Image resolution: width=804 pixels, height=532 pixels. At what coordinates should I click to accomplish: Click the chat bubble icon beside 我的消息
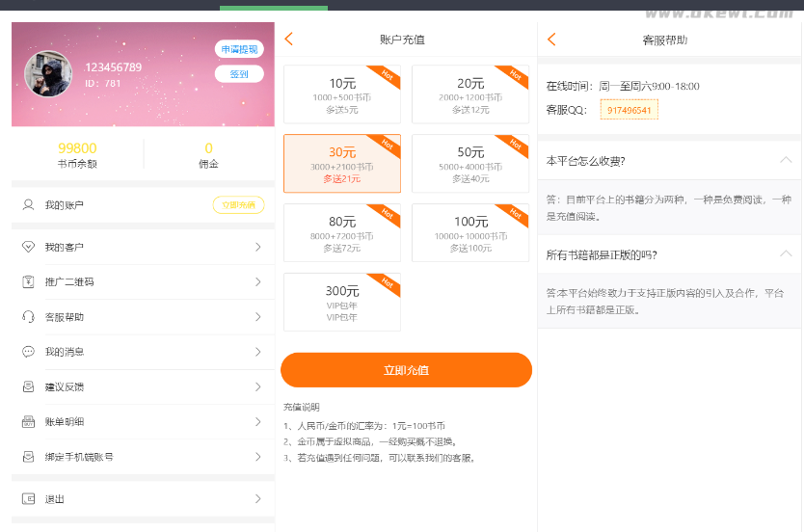tap(28, 352)
